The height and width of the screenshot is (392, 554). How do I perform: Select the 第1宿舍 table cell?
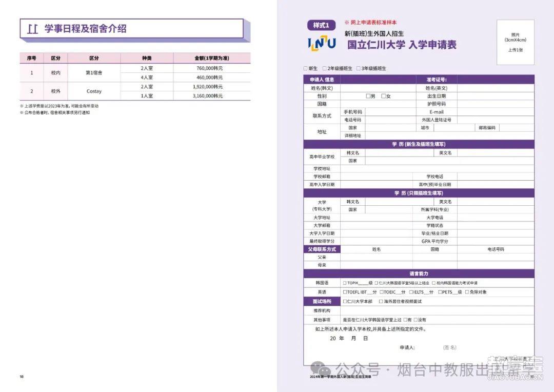tap(94, 73)
